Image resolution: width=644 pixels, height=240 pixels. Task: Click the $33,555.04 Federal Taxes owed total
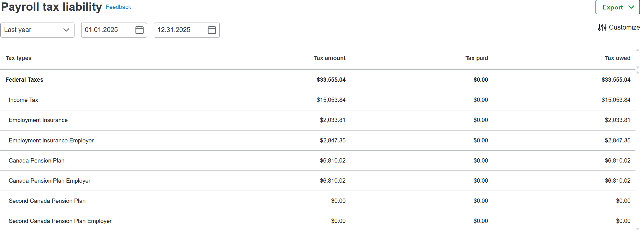pyautogui.click(x=616, y=80)
